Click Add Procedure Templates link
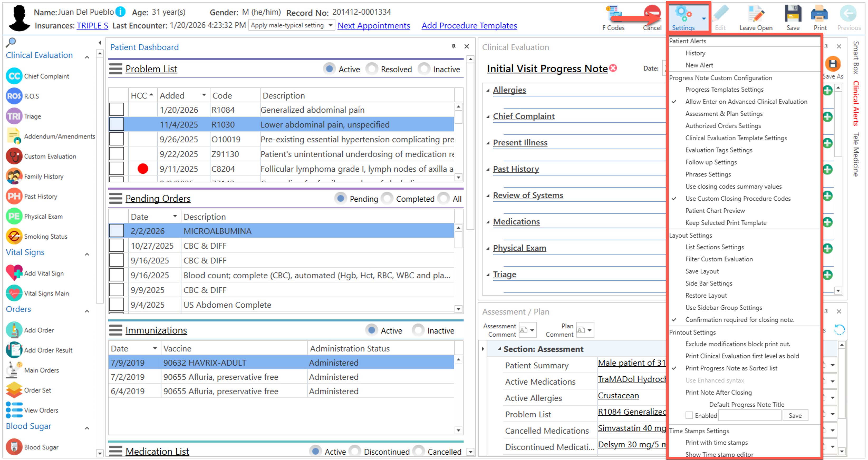 coord(469,26)
